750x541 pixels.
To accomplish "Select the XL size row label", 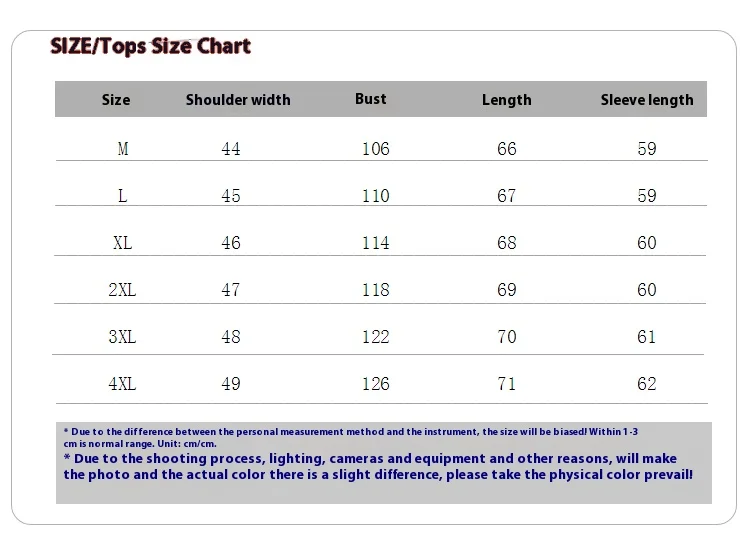I will (123, 243).
